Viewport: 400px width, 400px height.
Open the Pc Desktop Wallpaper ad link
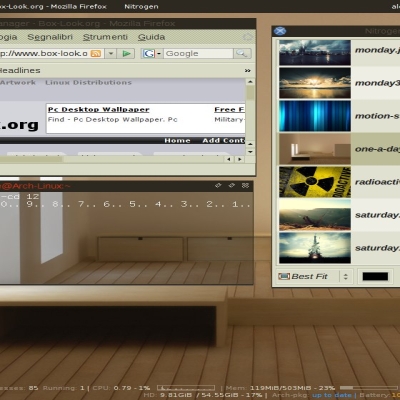pyautogui.click(x=98, y=109)
